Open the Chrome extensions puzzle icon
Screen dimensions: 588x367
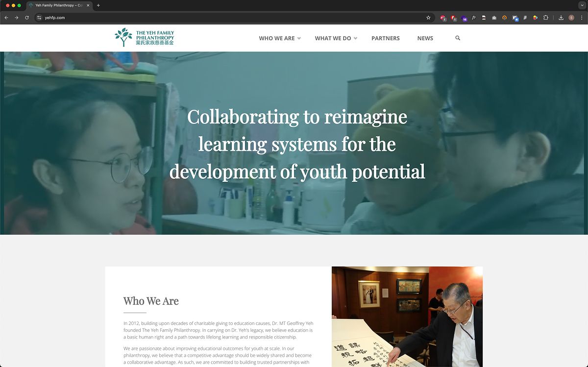[x=546, y=18]
